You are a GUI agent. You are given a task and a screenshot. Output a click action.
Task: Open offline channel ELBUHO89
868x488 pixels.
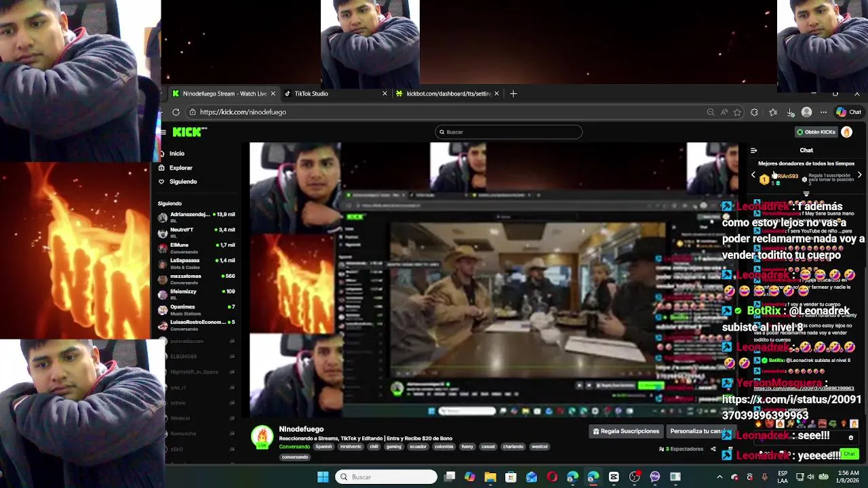coord(197,357)
